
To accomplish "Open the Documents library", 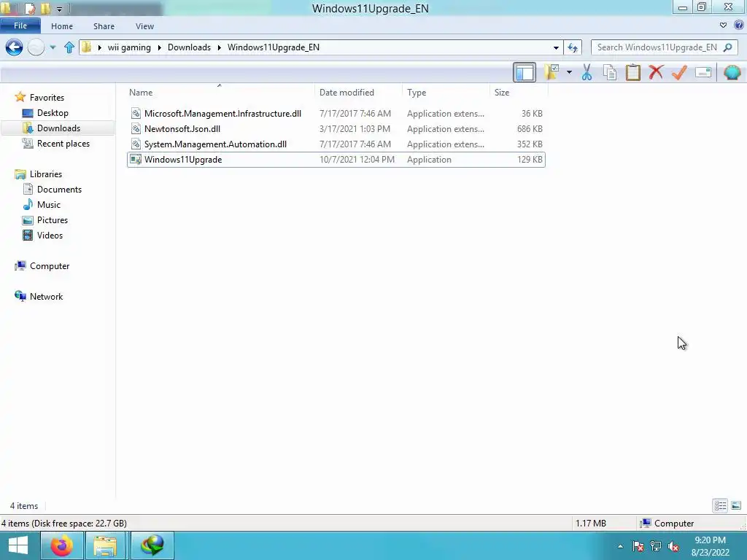I will (x=59, y=189).
